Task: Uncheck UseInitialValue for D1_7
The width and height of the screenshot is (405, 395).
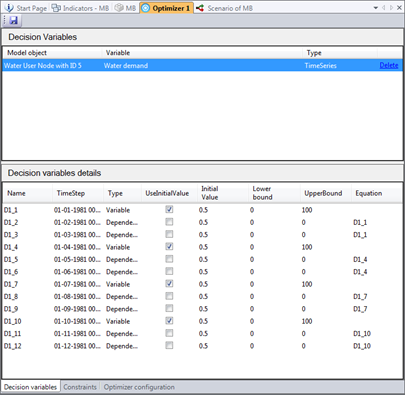Action: pos(169,283)
